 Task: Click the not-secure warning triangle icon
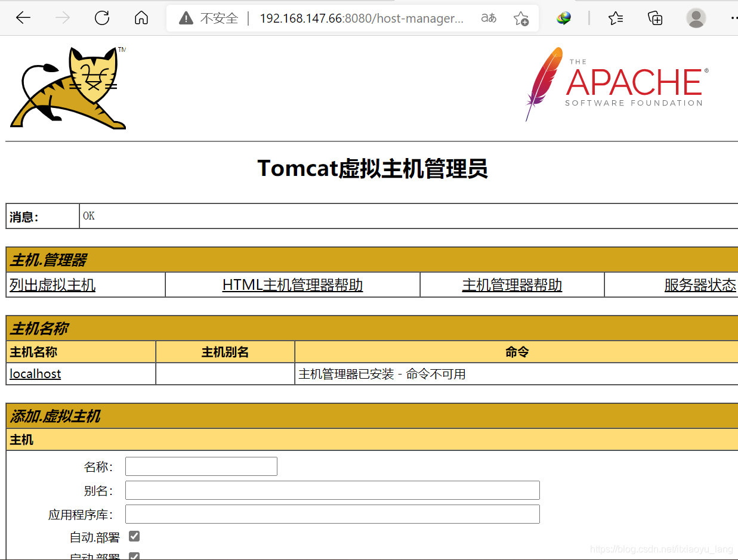point(186,18)
